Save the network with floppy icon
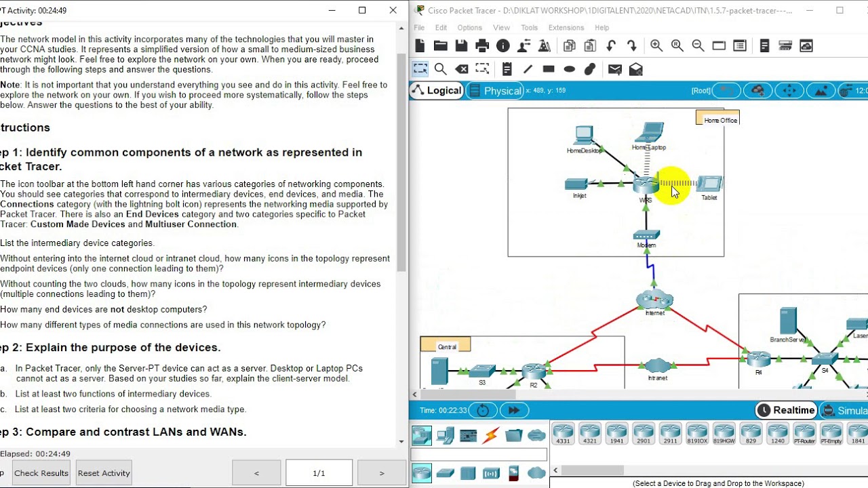 (x=462, y=45)
